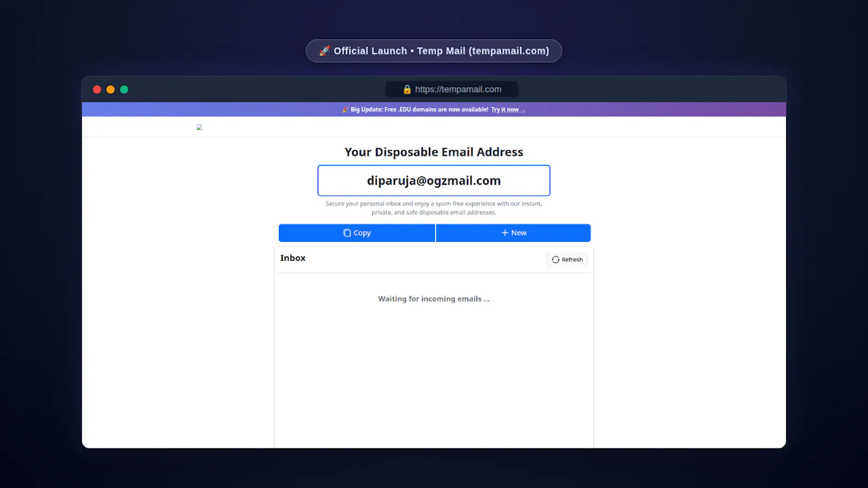Image resolution: width=868 pixels, height=488 pixels.
Task: Generate a New disposable email address
Action: 513,233
